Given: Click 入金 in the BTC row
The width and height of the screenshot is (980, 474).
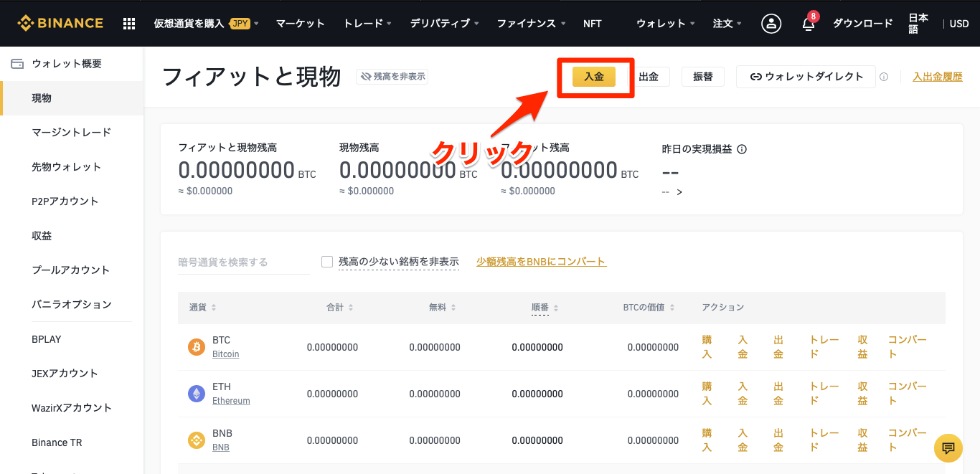Looking at the screenshot, I should [x=743, y=347].
